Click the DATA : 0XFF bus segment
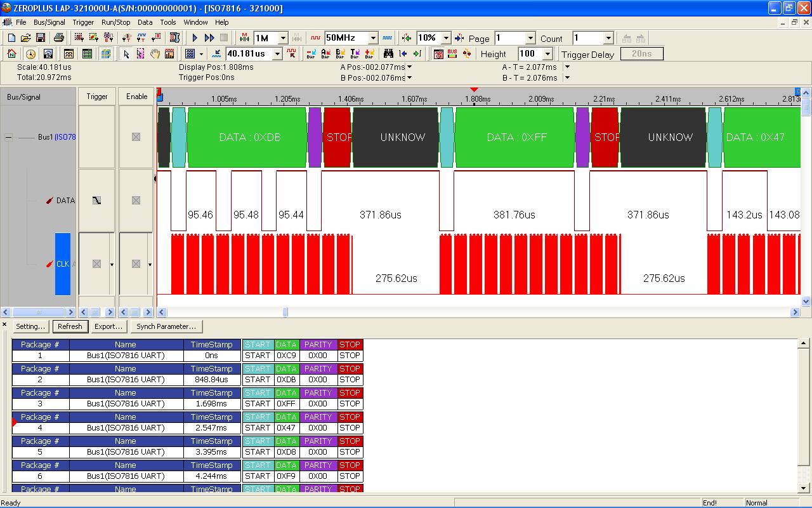The height and width of the screenshot is (508, 812). [x=514, y=137]
